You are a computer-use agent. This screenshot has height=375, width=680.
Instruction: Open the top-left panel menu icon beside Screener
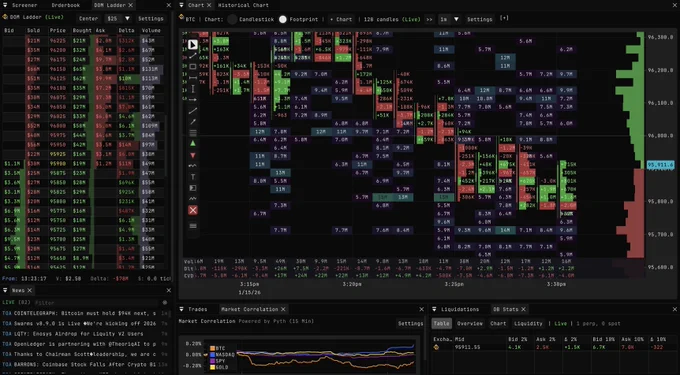click(6, 5)
